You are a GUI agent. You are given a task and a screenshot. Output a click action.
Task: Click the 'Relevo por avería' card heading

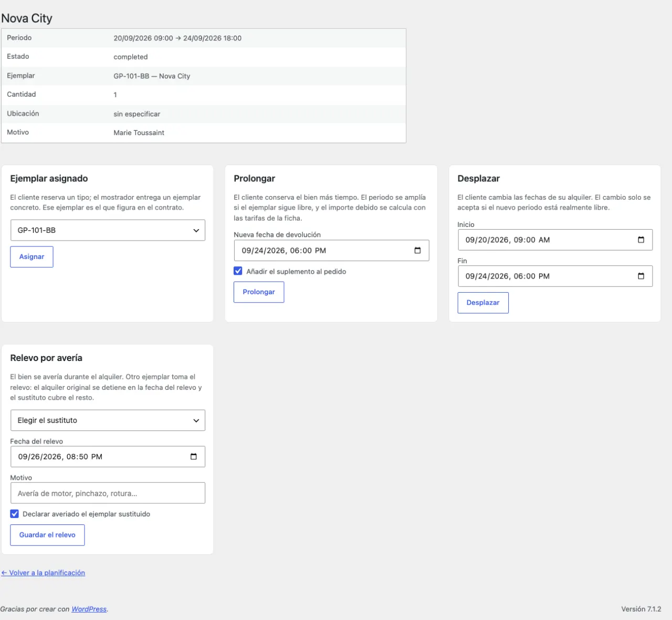(46, 358)
